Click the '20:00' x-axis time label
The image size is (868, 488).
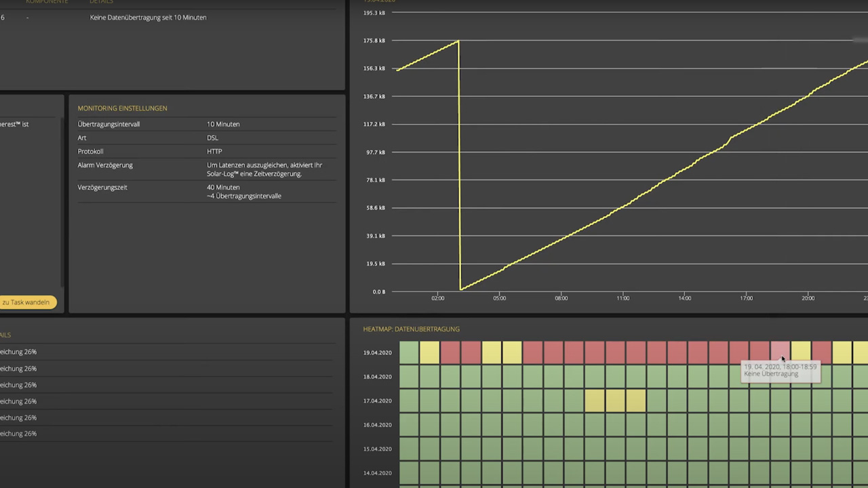tap(808, 298)
